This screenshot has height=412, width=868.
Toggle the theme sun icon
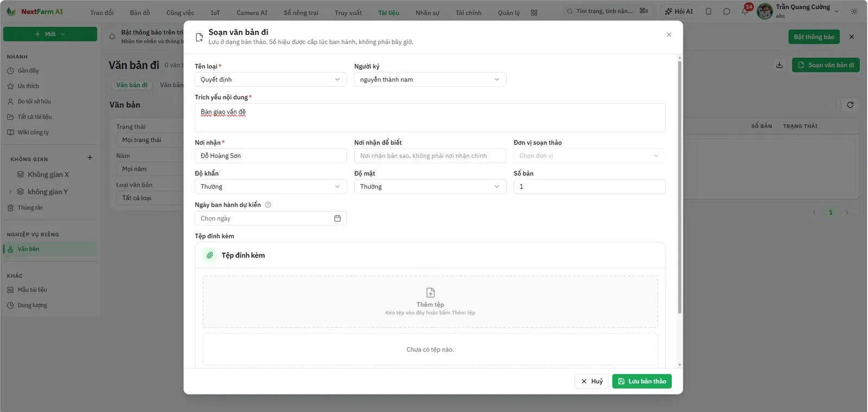(854, 11)
